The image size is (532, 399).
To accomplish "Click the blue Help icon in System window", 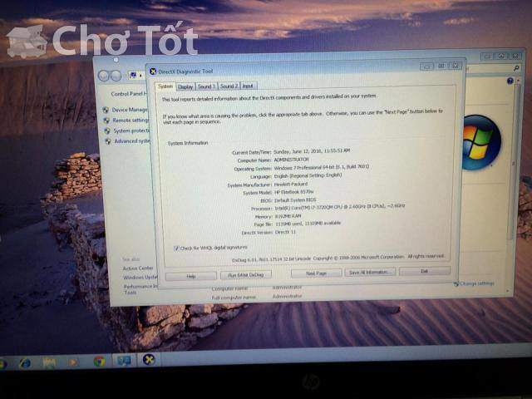I will click(510, 81).
